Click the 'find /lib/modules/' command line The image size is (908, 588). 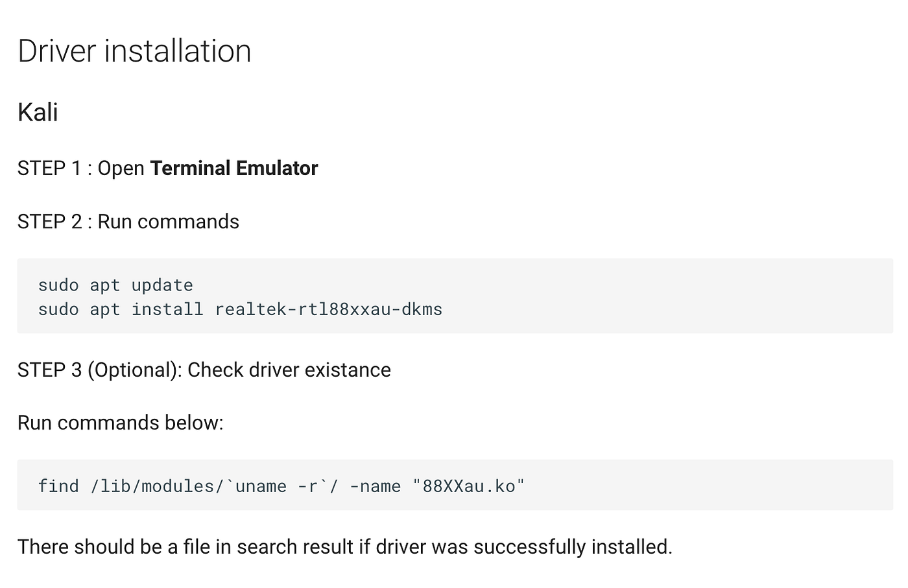coord(281,486)
